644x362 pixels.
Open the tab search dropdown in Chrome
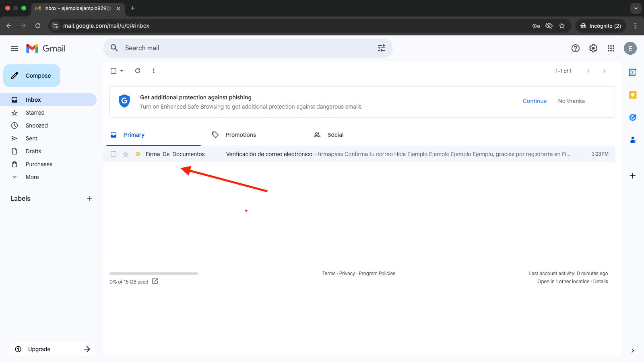click(636, 8)
